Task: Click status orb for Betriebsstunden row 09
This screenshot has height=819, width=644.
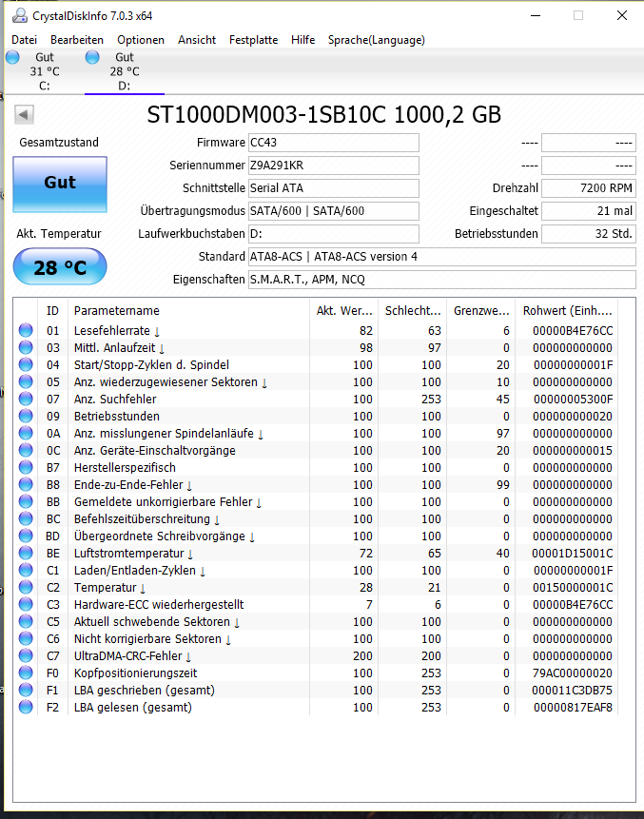Action: point(26,416)
